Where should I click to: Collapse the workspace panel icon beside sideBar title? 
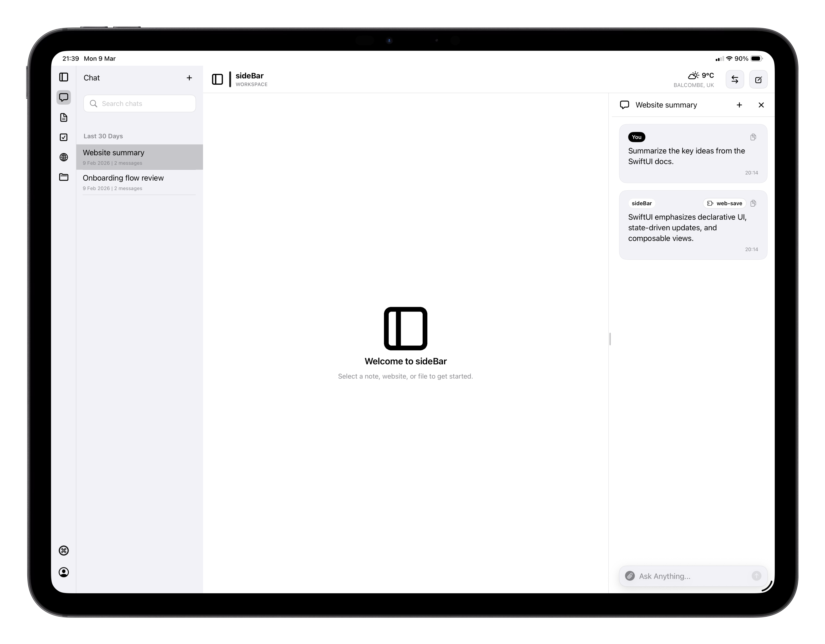coord(217,79)
